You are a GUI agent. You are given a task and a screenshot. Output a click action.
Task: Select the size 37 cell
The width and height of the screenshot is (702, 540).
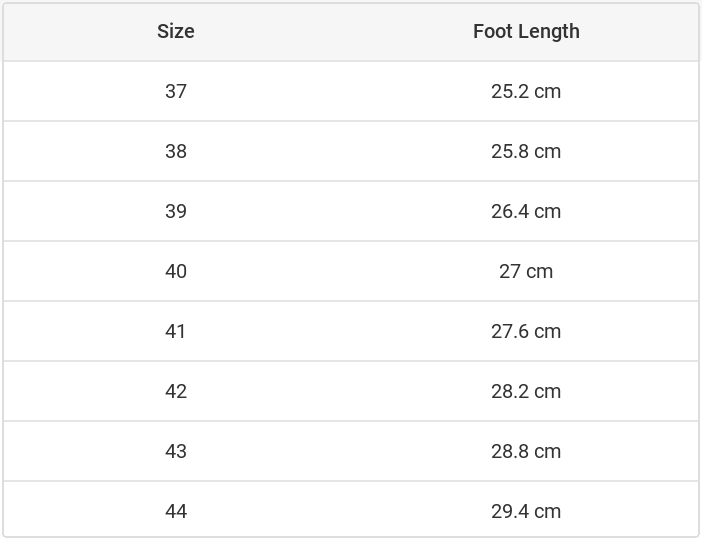[176, 91]
